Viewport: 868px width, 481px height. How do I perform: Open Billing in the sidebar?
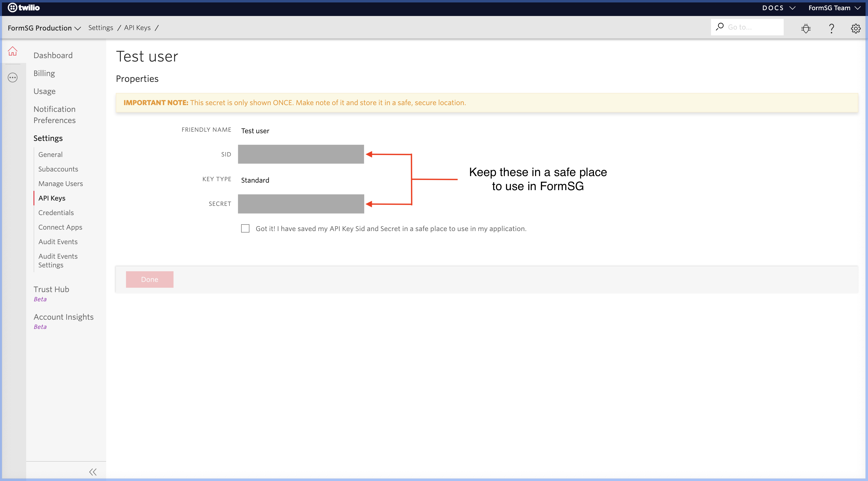pyautogui.click(x=44, y=73)
